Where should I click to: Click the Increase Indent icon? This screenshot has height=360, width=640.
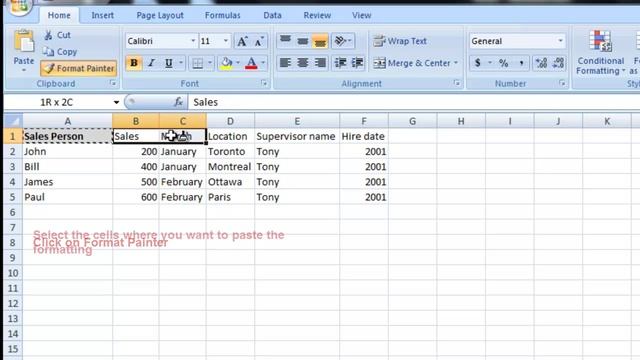click(x=357, y=63)
